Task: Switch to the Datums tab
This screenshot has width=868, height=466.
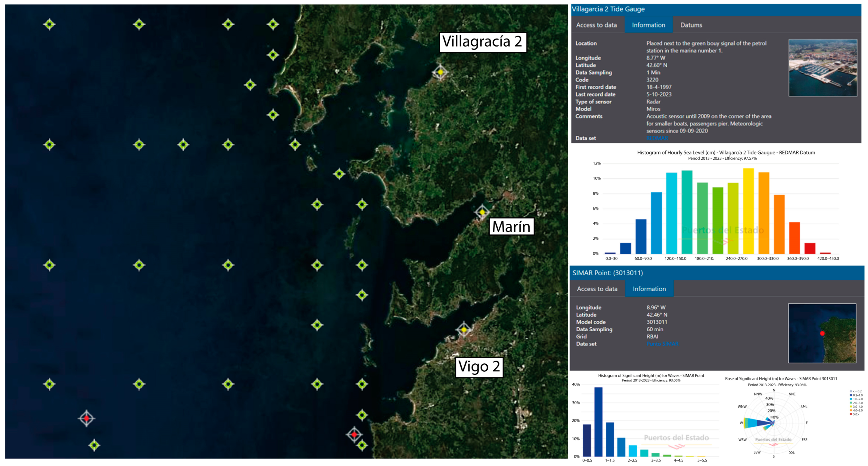Action: 691,25
